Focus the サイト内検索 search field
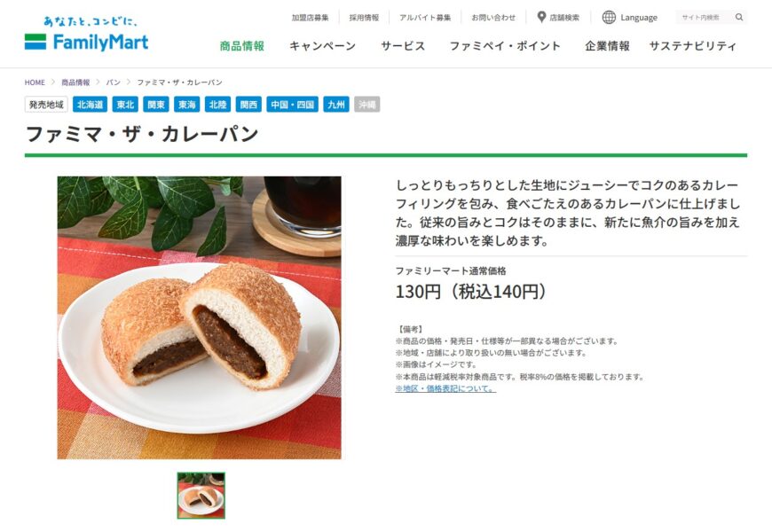The image size is (772, 532). click(x=704, y=17)
